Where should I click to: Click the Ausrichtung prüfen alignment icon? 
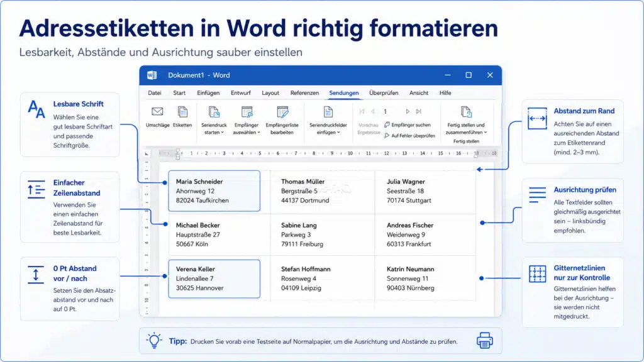click(537, 195)
